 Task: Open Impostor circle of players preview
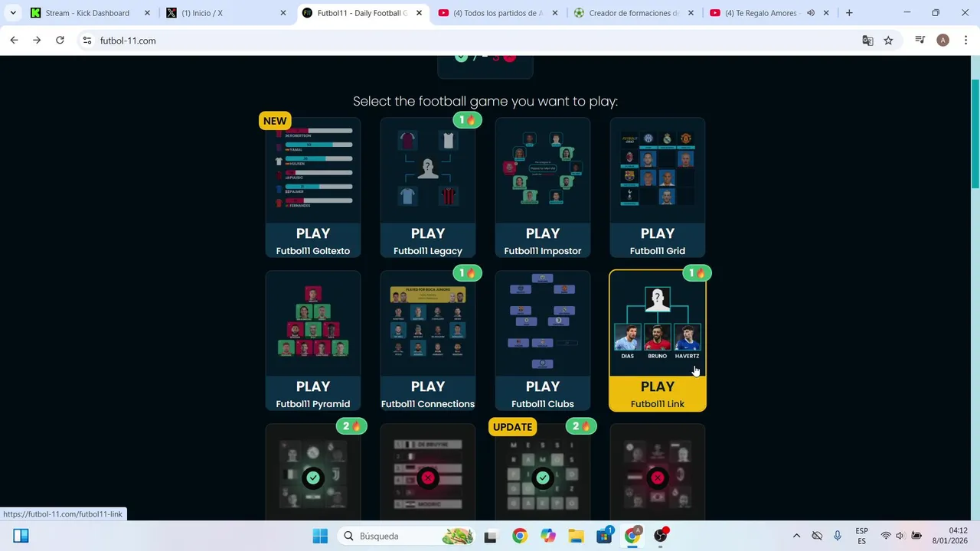click(543, 170)
